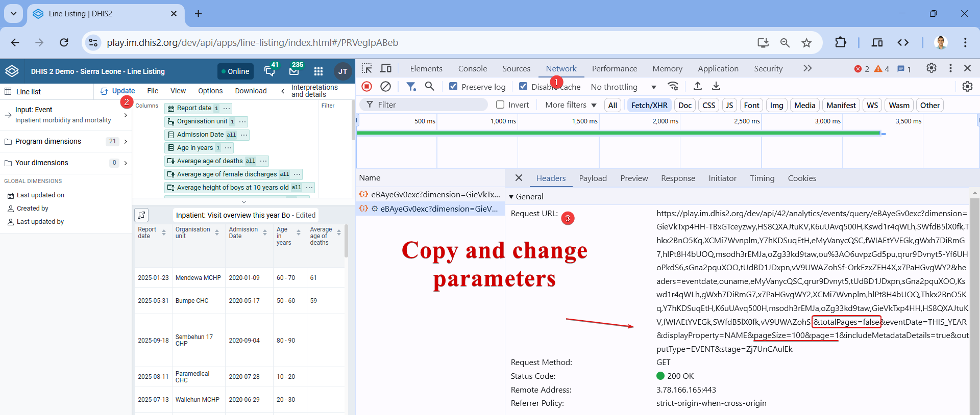Image resolution: width=980 pixels, height=415 pixels.
Task: Click the headers pane vertical scrollbar
Action: pos(974,306)
